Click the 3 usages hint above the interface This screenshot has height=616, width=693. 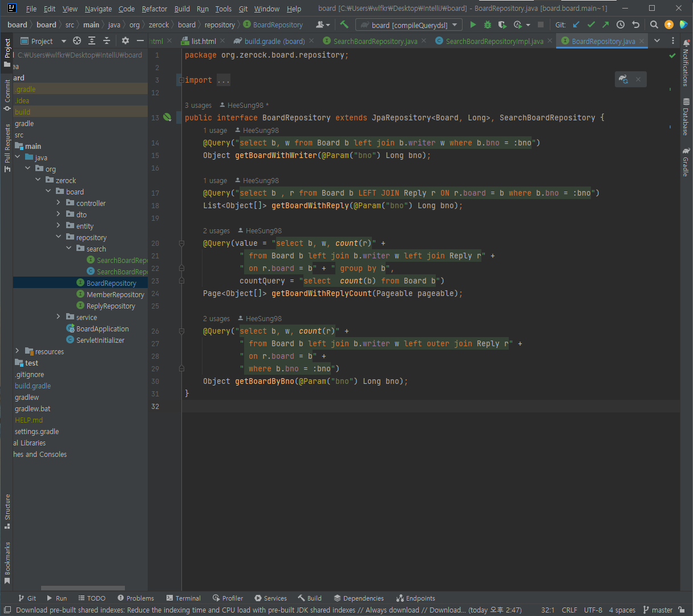[198, 105]
